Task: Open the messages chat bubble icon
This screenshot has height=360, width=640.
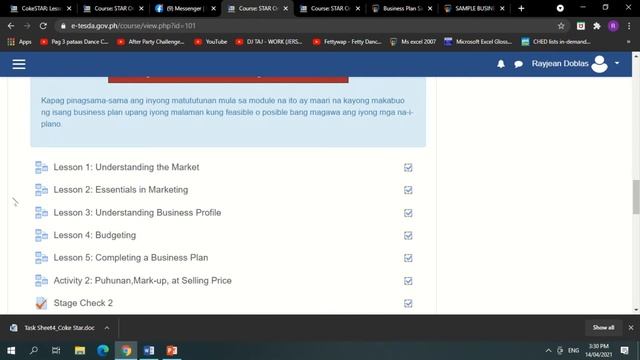Action: (x=518, y=64)
